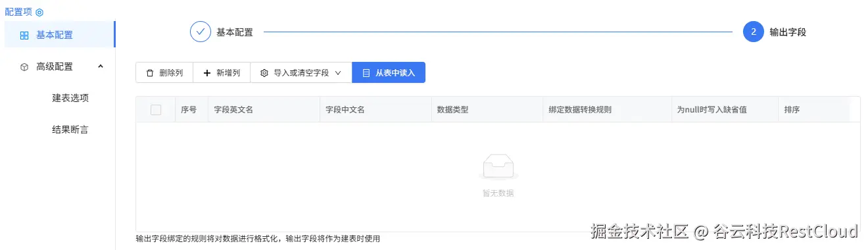Screen dimensions: 868x250
Task: Click the 导入或清空字段 dropdown arrow
Action: [338, 73]
